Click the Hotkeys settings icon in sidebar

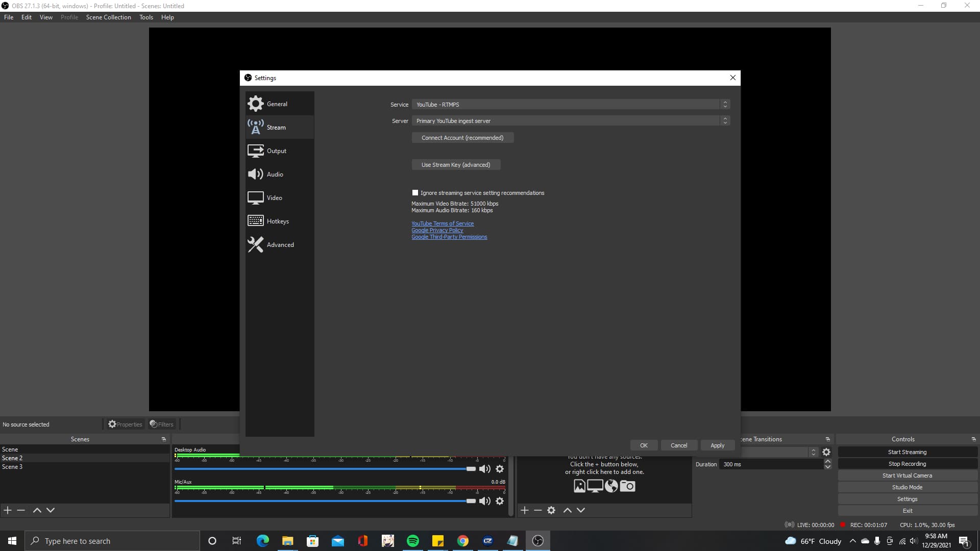click(255, 221)
